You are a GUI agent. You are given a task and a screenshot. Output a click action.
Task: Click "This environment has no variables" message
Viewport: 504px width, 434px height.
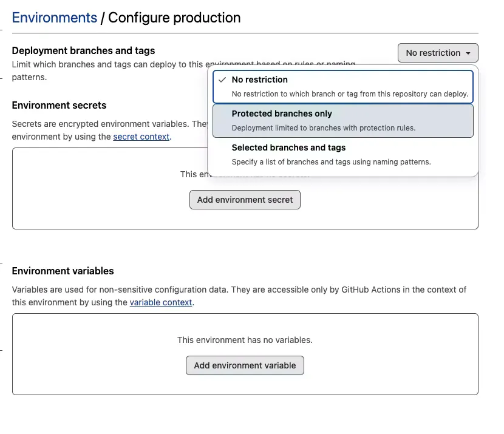245,340
